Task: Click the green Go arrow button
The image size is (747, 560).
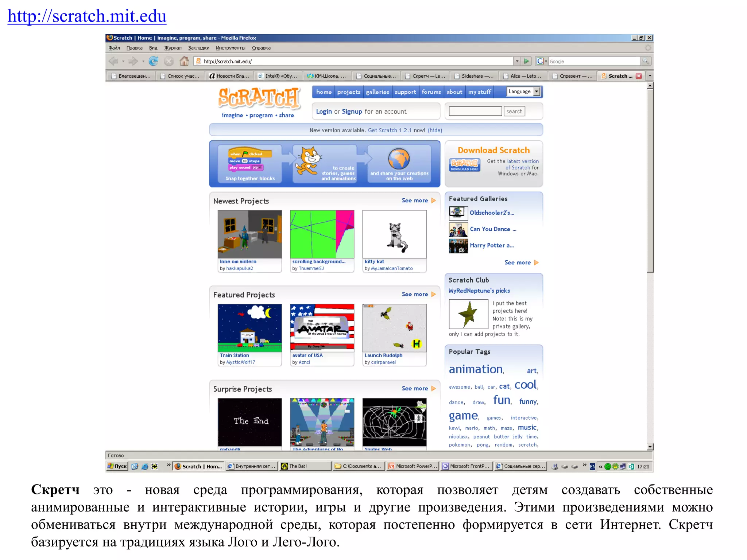Action: 526,61
